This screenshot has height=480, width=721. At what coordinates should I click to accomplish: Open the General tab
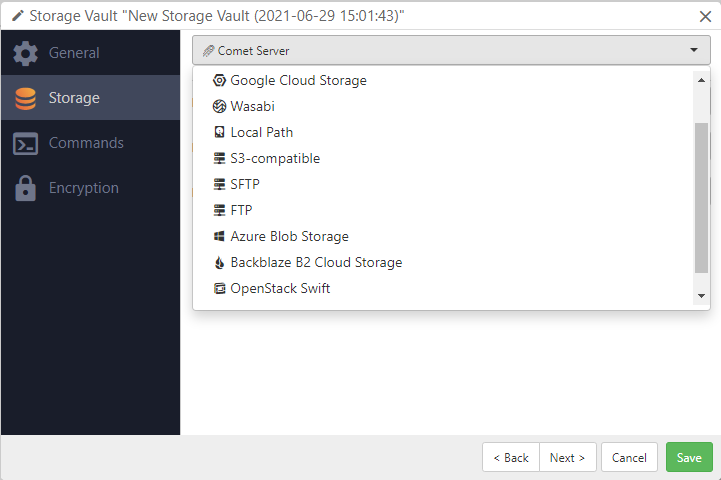tap(74, 53)
